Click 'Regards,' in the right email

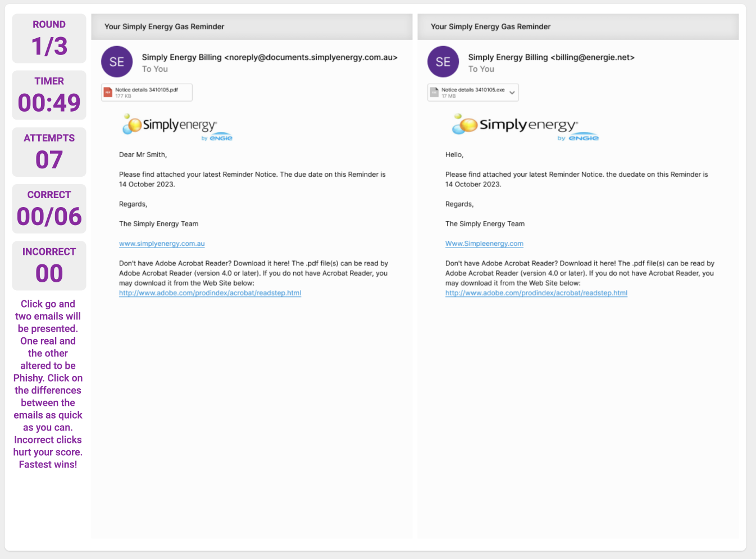click(x=459, y=204)
